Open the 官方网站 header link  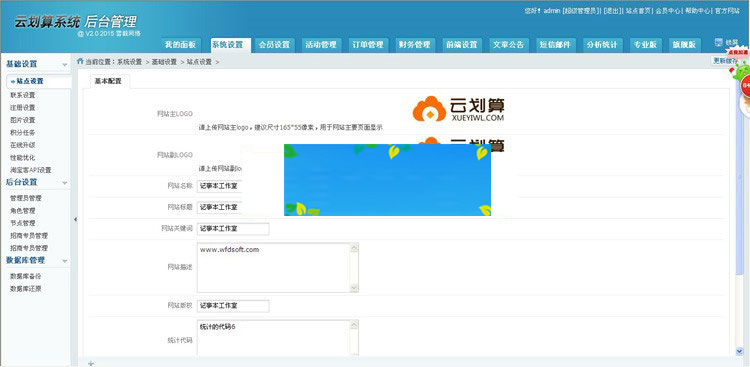pyautogui.click(x=727, y=11)
